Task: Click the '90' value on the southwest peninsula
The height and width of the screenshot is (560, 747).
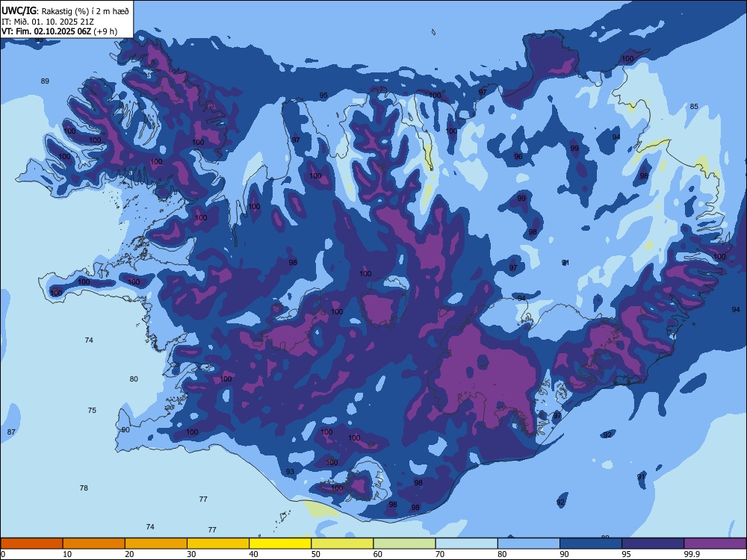Action: point(125,429)
